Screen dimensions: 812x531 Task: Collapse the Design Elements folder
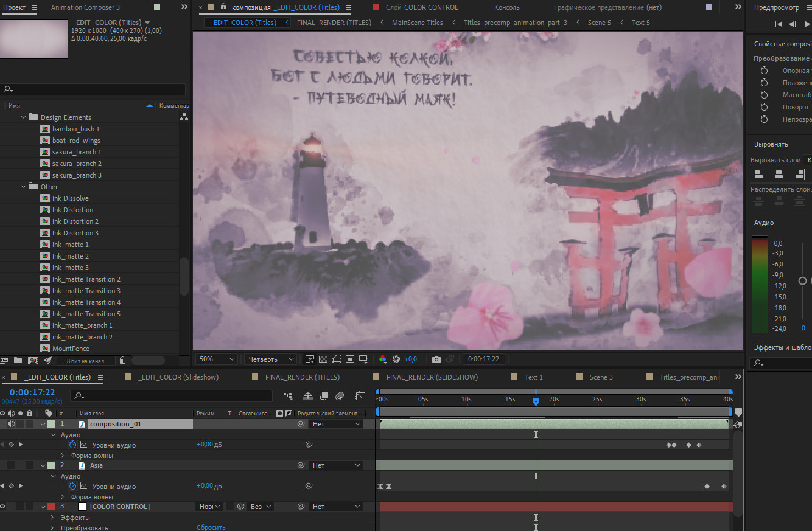[x=24, y=117]
